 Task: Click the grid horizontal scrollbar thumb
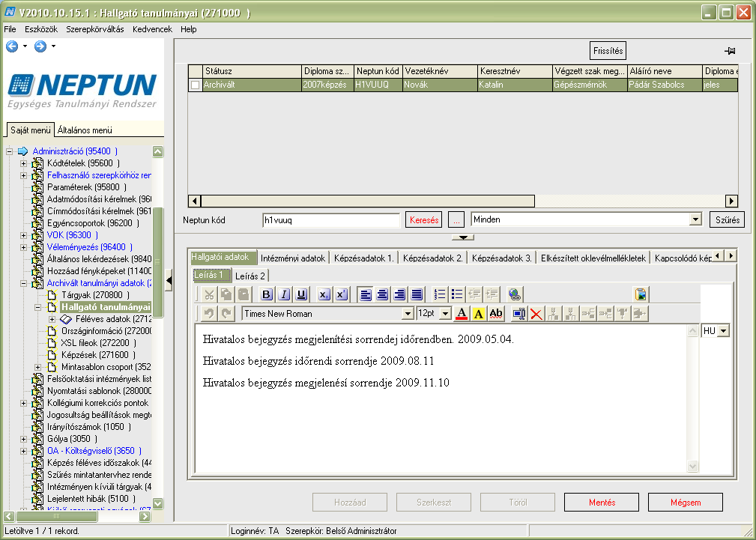point(368,201)
